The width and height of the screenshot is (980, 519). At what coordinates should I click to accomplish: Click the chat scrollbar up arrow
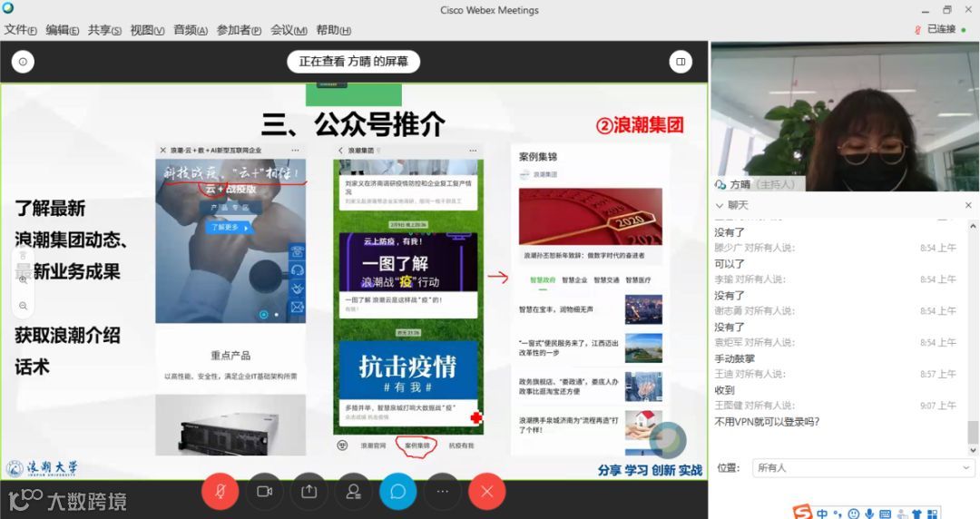coord(973,225)
